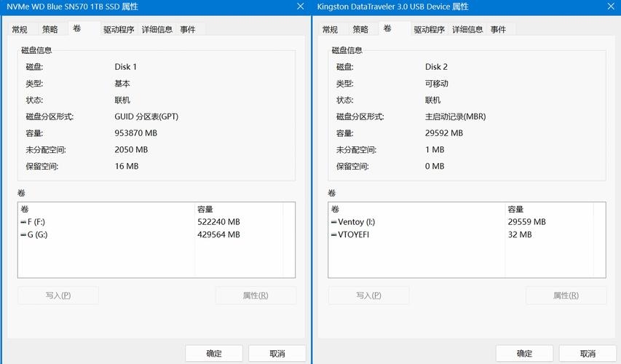Click the 29559 MB capacity cell
The image size is (621, 364).
tap(527, 222)
